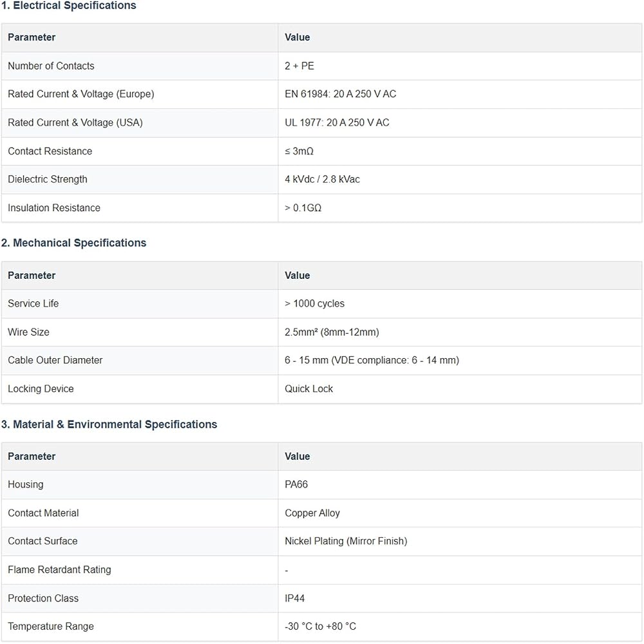Click the EN 61984 rated value
Screen dimensions: 644x644
pyautogui.click(x=341, y=94)
